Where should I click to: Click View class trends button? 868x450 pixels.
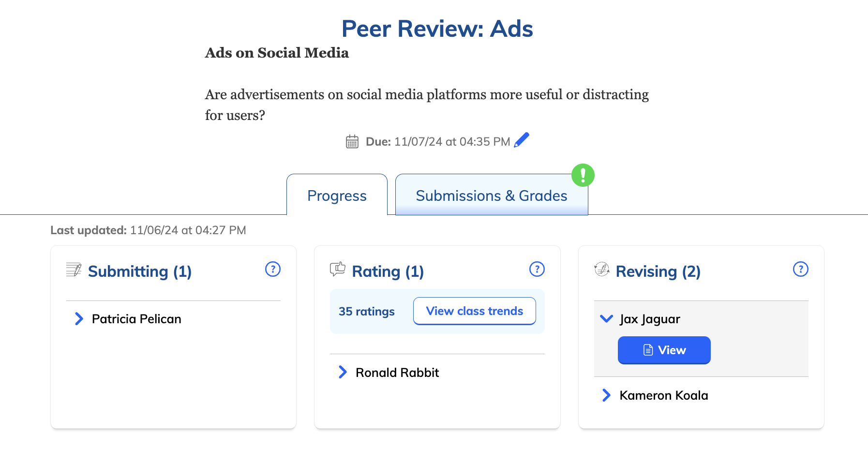474,311
